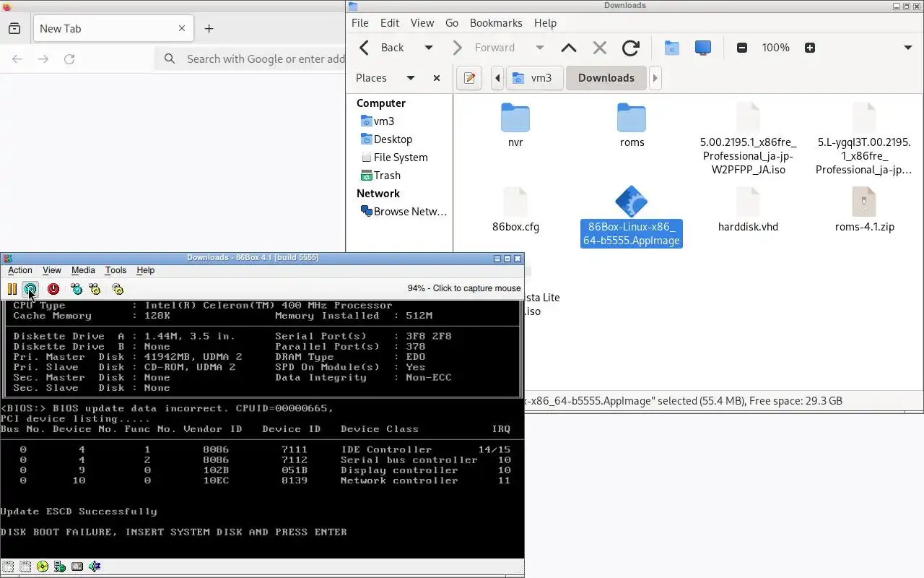Zoom out in file manager

click(x=741, y=48)
